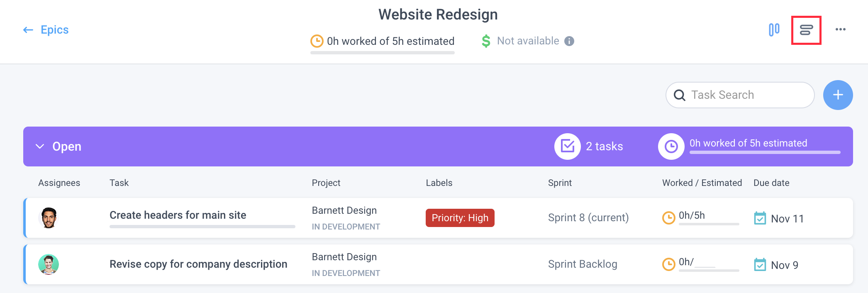Click the info icon beside Not available
The height and width of the screenshot is (293, 868).
point(569,41)
